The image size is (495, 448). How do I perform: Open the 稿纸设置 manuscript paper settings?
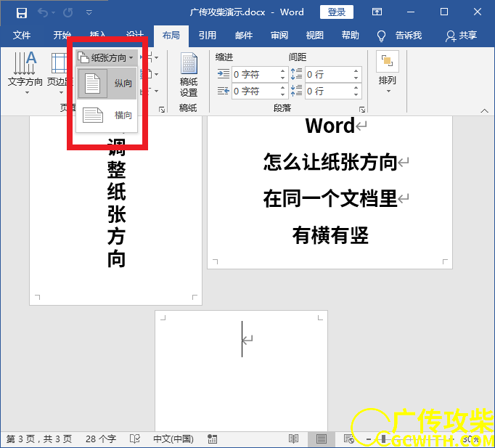(189, 76)
